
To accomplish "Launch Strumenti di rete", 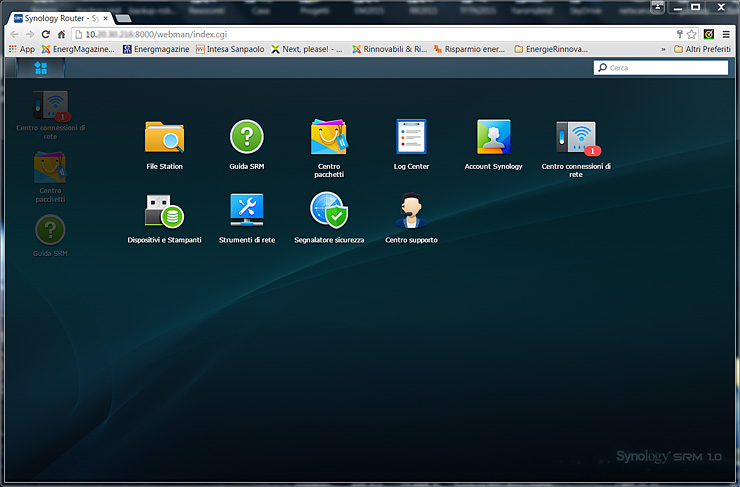I will coord(246,211).
